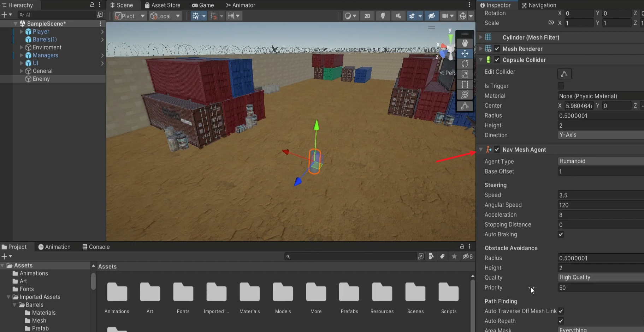Switch to the Animation tab
Viewport: 644px width, 332px height.
(54, 247)
